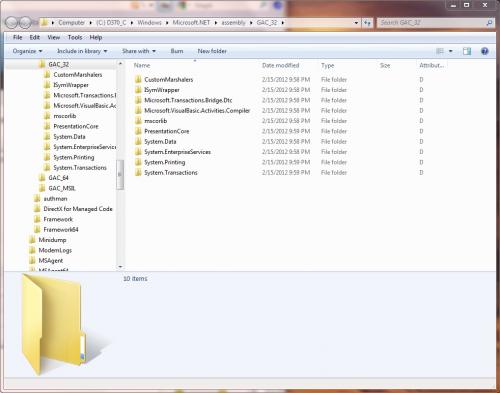Select Microsoft.Transactions.Bridge.Dtc folder icon in list

[x=138, y=100]
